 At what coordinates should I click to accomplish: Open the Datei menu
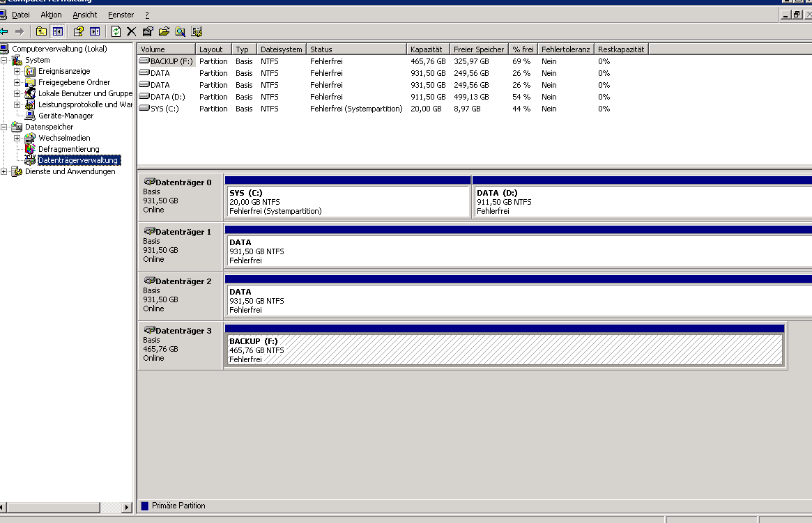tap(21, 15)
